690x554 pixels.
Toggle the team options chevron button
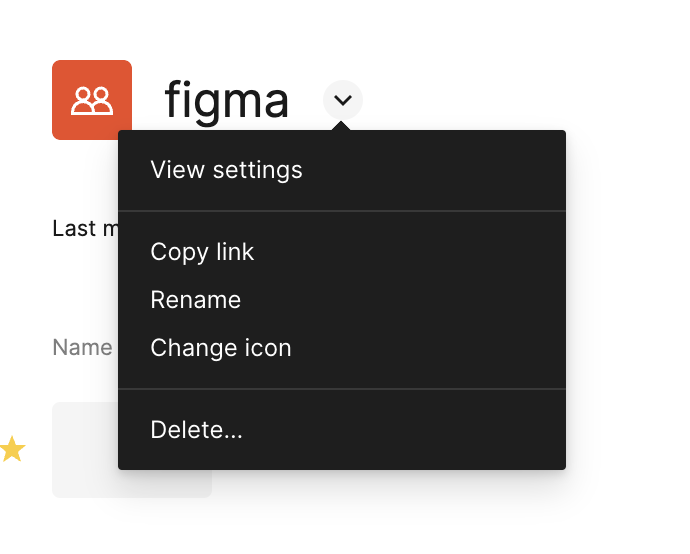(x=343, y=100)
